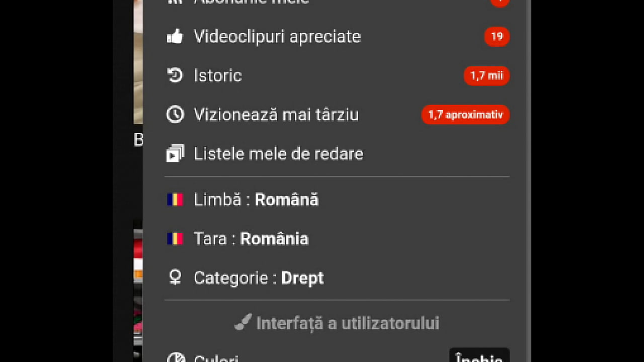The width and height of the screenshot is (644, 362).
Task: Select the Istoric menu entry
Action: click(x=217, y=75)
